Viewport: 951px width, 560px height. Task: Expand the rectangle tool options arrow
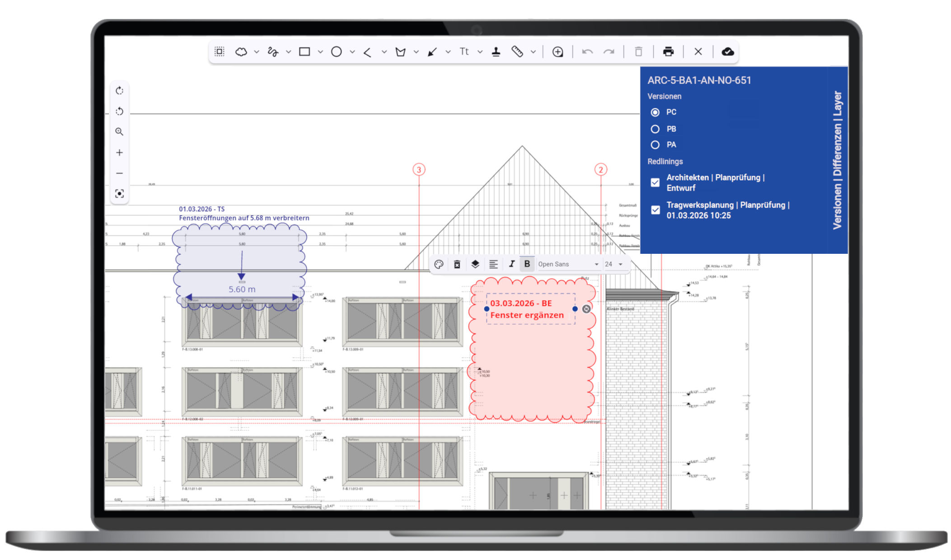[320, 52]
